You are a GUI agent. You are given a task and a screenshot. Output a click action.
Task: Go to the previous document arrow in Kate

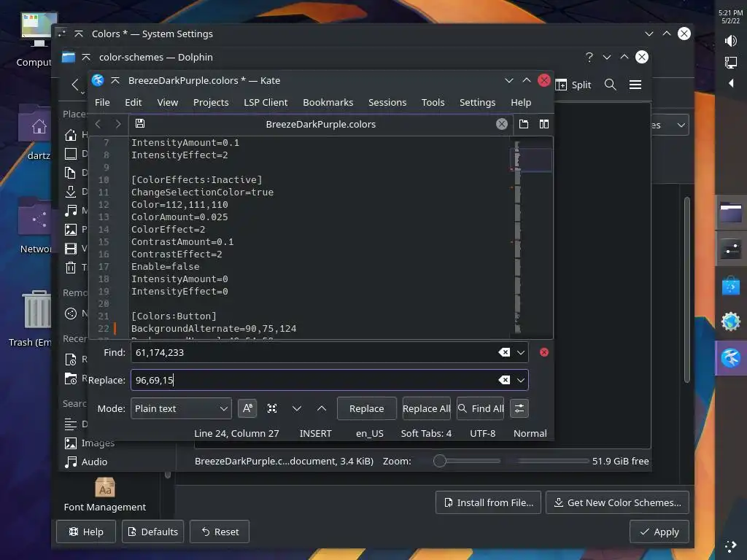[x=98, y=124]
